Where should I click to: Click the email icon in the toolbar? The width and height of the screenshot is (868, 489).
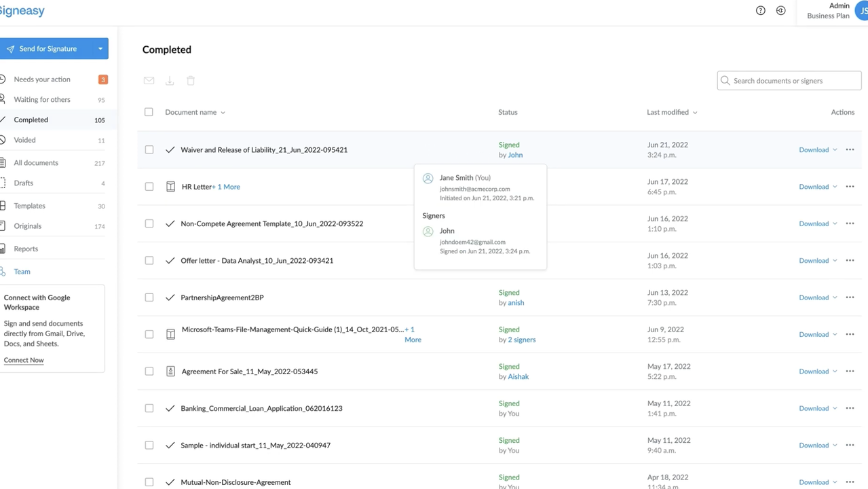tap(149, 81)
